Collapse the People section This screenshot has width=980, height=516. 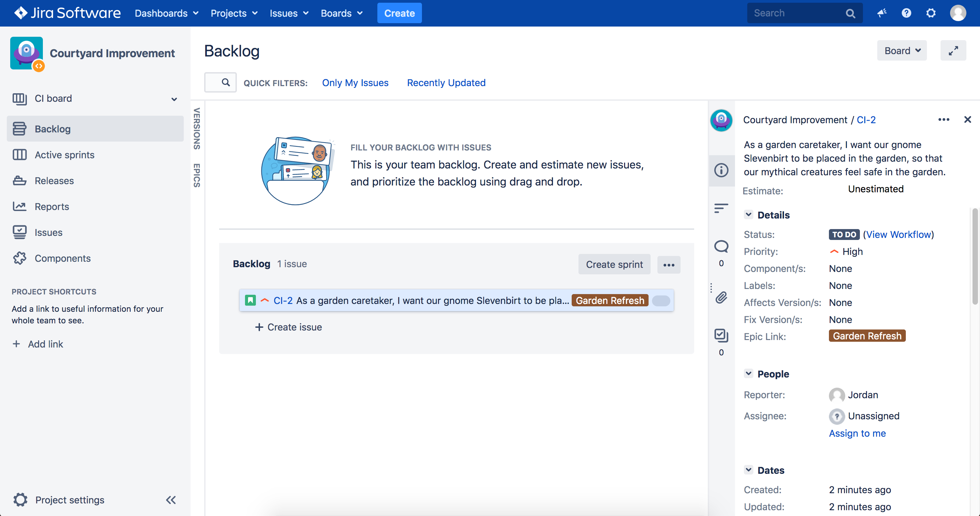click(748, 374)
